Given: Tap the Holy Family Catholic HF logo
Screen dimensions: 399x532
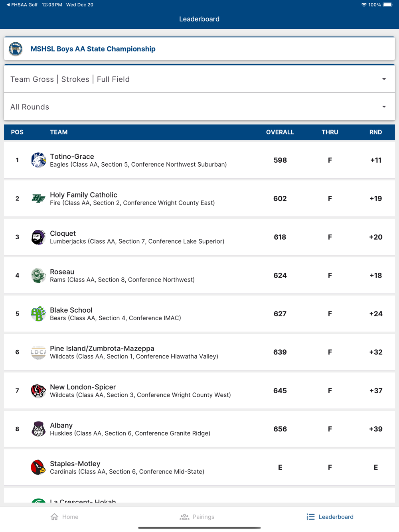Looking at the screenshot, I should click(x=38, y=199).
